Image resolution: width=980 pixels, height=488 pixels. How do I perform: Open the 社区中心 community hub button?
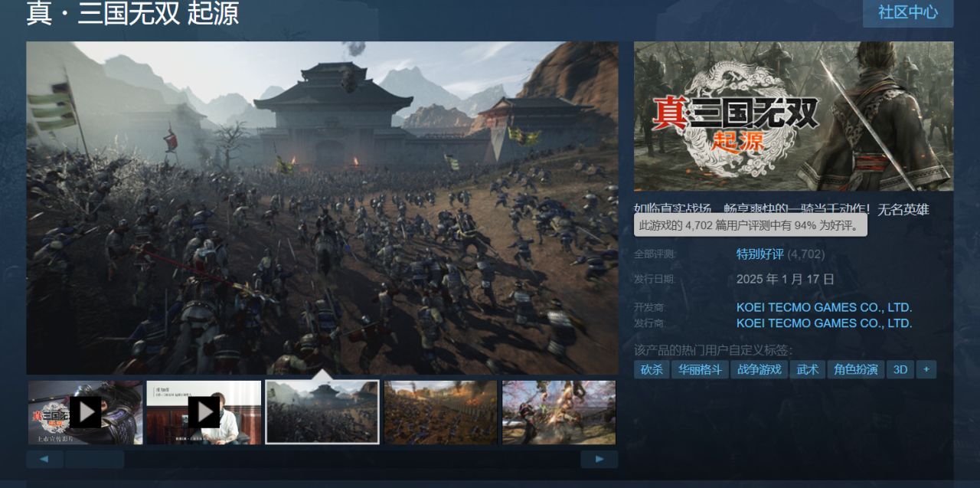point(908,13)
